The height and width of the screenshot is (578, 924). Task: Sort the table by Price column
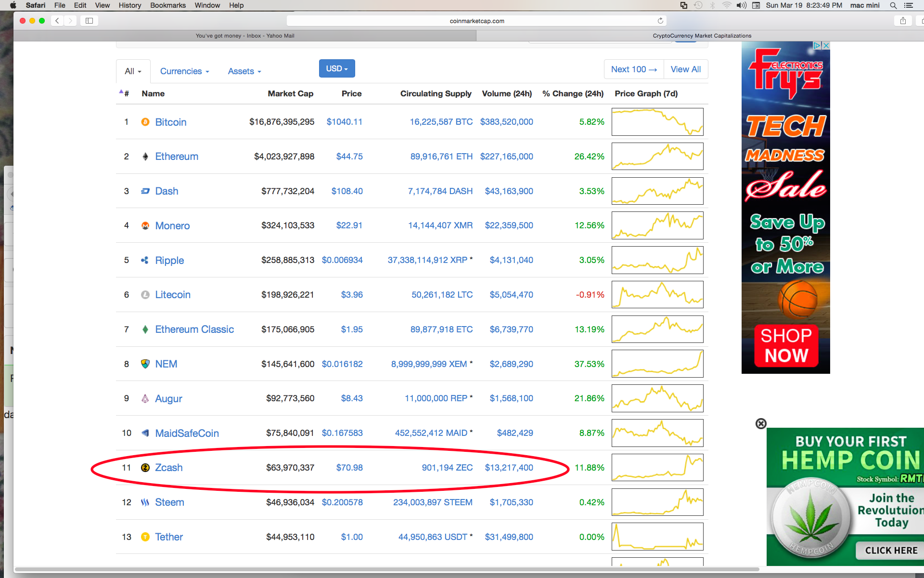click(x=351, y=93)
